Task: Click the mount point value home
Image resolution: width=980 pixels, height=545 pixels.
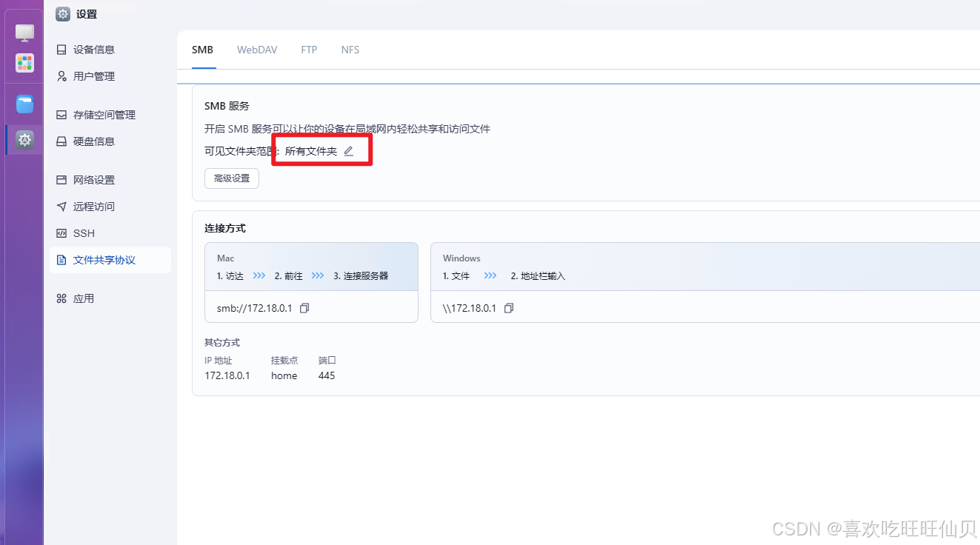Action: tap(284, 375)
